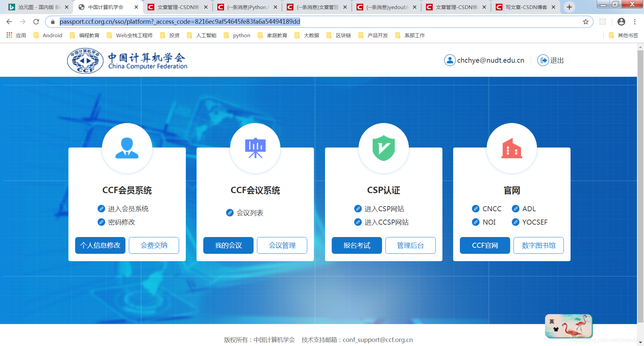Click the green shield icon of CSP认证
The width and height of the screenshot is (644, 346).
click(x=383, y=148)
